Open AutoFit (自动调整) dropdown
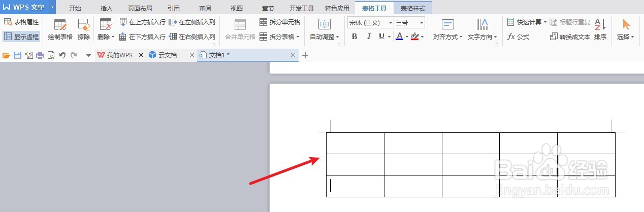Image resolution: width=644 pixels, height=212 pixels. pos(325,30)
